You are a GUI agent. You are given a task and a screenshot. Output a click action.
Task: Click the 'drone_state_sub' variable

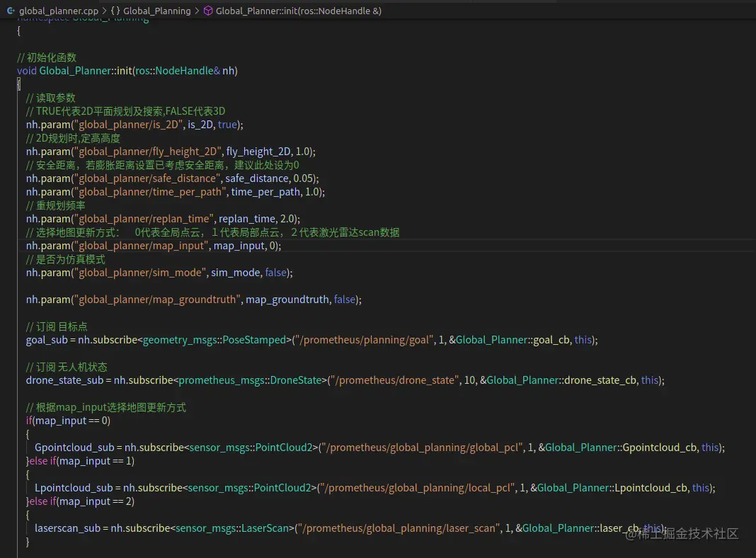64,380
